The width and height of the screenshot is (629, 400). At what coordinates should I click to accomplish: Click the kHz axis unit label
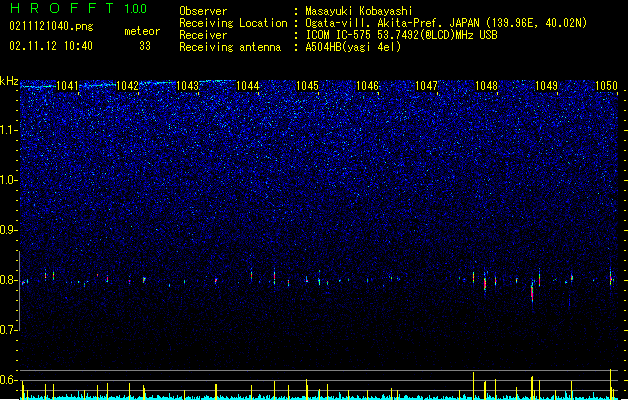point(9,81)
